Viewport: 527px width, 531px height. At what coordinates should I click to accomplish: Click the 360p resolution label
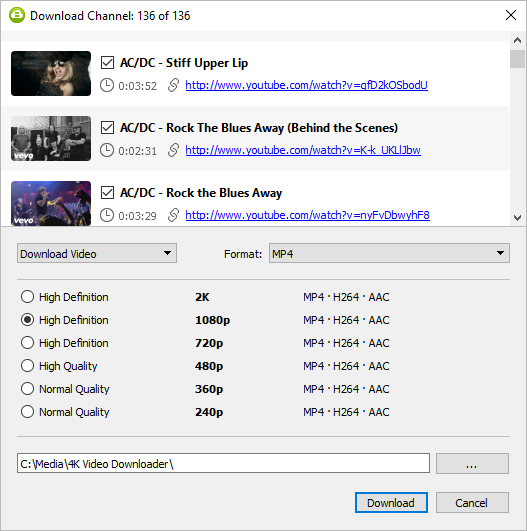[209, 389]
